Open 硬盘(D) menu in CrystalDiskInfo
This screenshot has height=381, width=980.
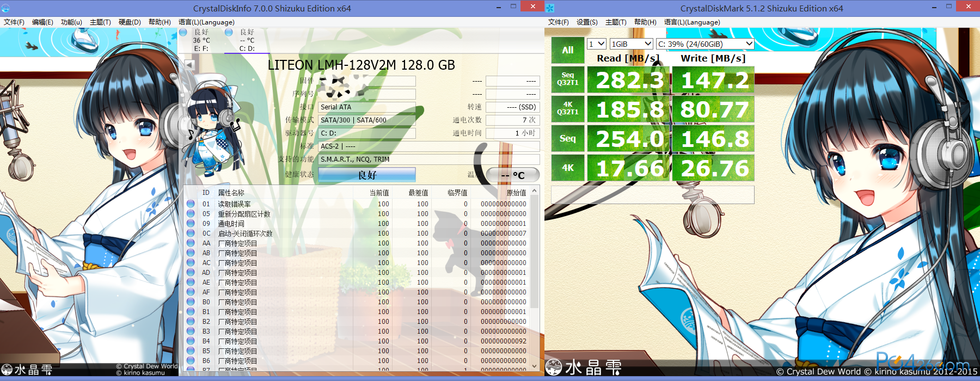pyautogui.click(x=130, y=22)
